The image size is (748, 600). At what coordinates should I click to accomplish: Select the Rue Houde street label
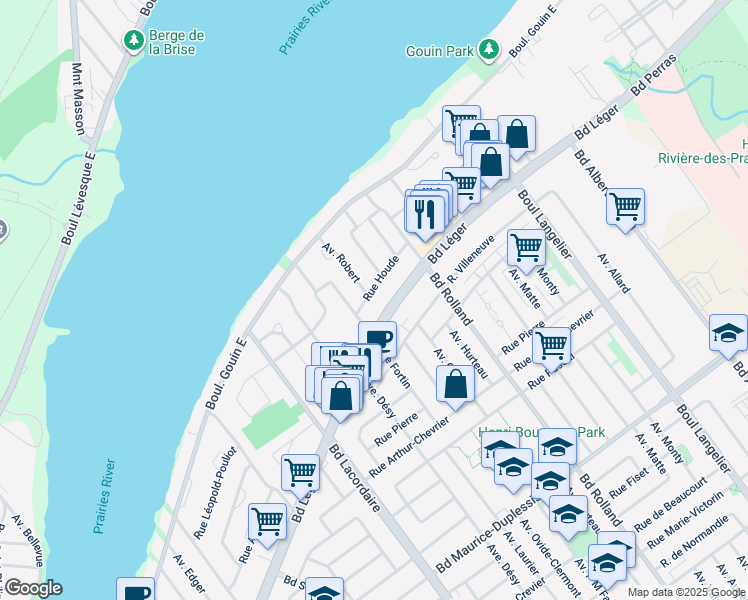(x=381, y=279)
